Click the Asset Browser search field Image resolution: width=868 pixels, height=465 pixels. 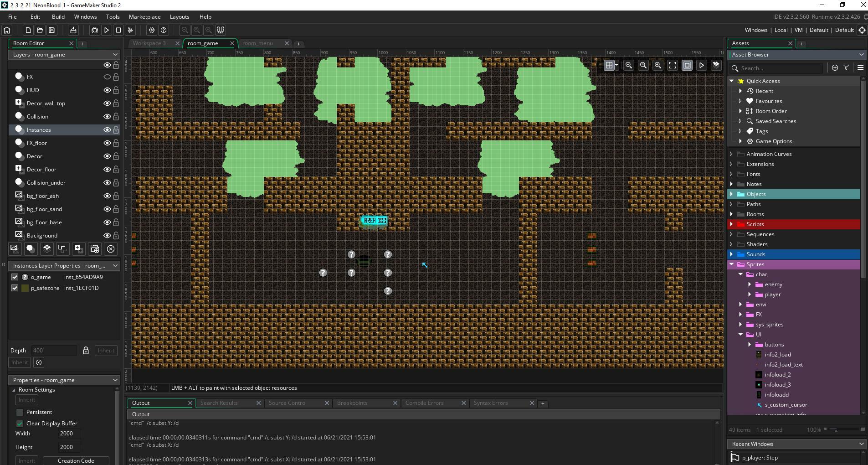coord(780,68)
